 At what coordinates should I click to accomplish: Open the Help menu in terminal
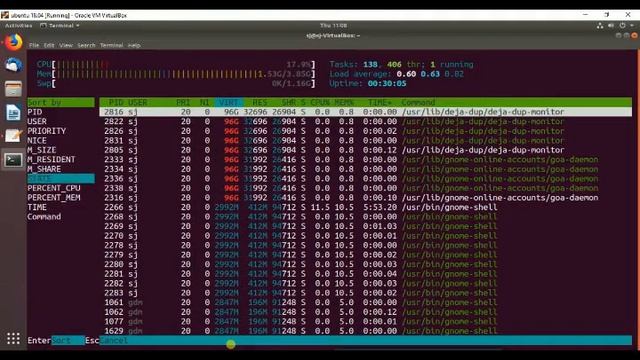134,45
